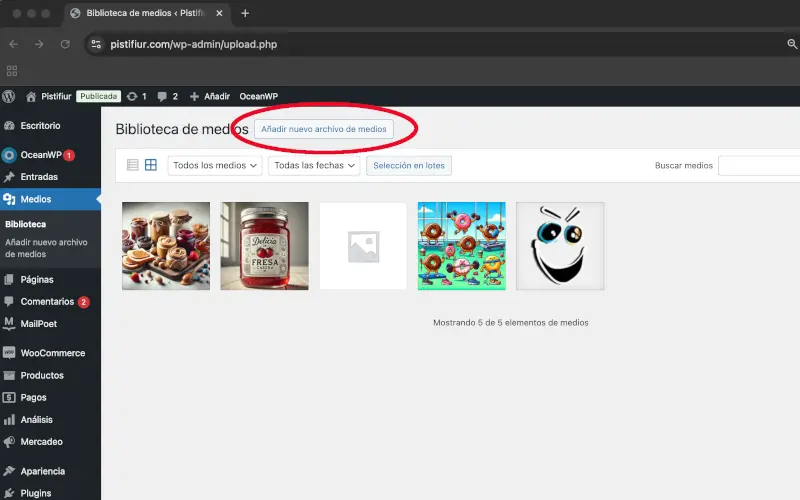Click the updates icon in admin bar
The height and width of the screenshot is (500, 800).
[x=132, y=96]
